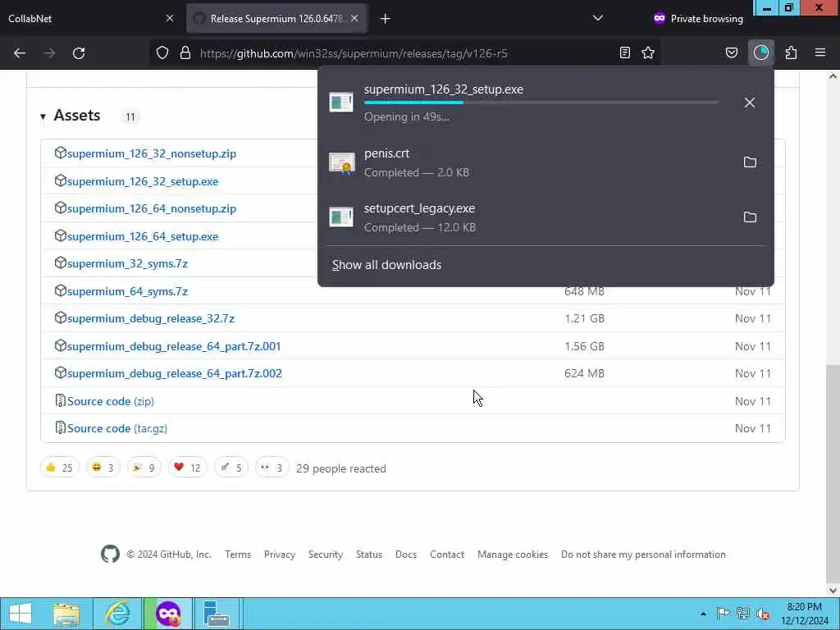840x630 pixels.
Task: Open the taskbar clock showing 8:20 PM
Action: (804, 614)
